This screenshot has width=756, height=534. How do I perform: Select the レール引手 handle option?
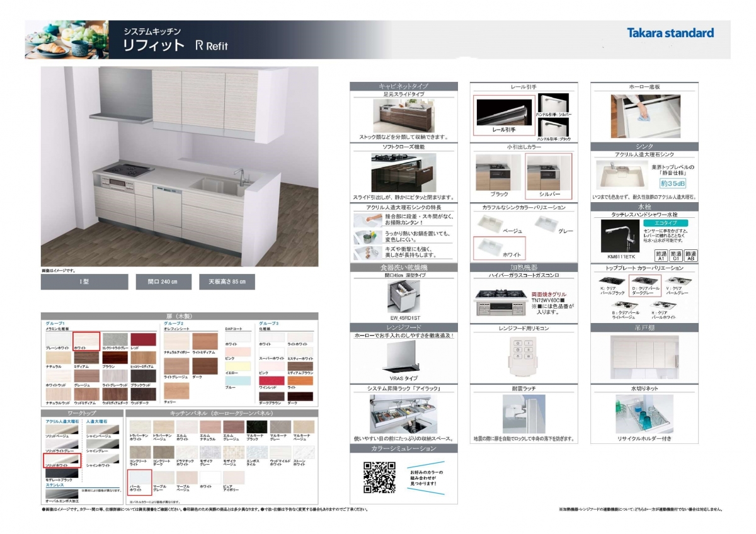click(504, 115)
